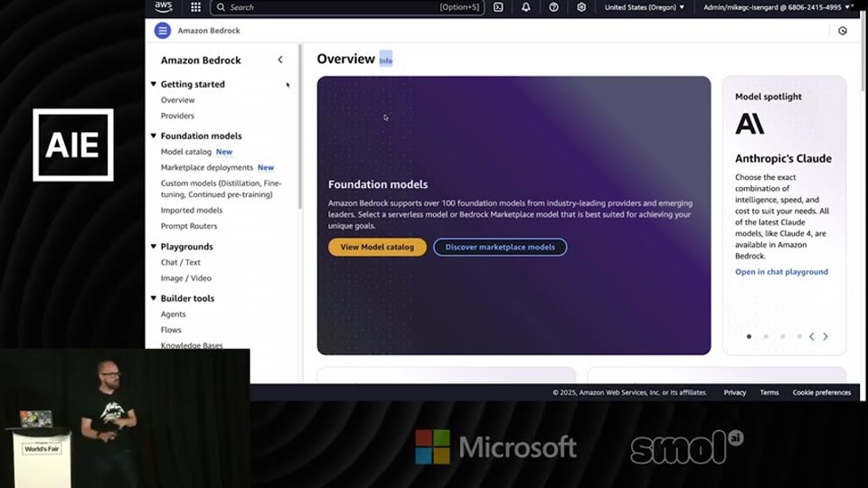Open Imported models in the sidebar

tap(192, 211)
